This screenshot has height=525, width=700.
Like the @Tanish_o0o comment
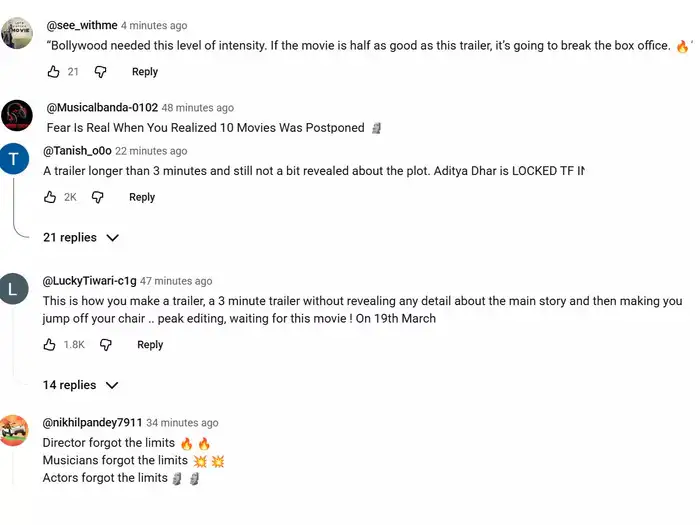50,198
